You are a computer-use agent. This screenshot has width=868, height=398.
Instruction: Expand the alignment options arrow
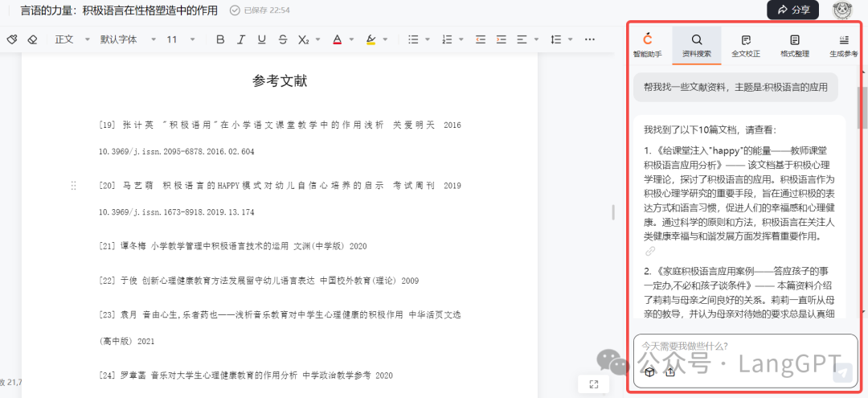pos(536,39)
